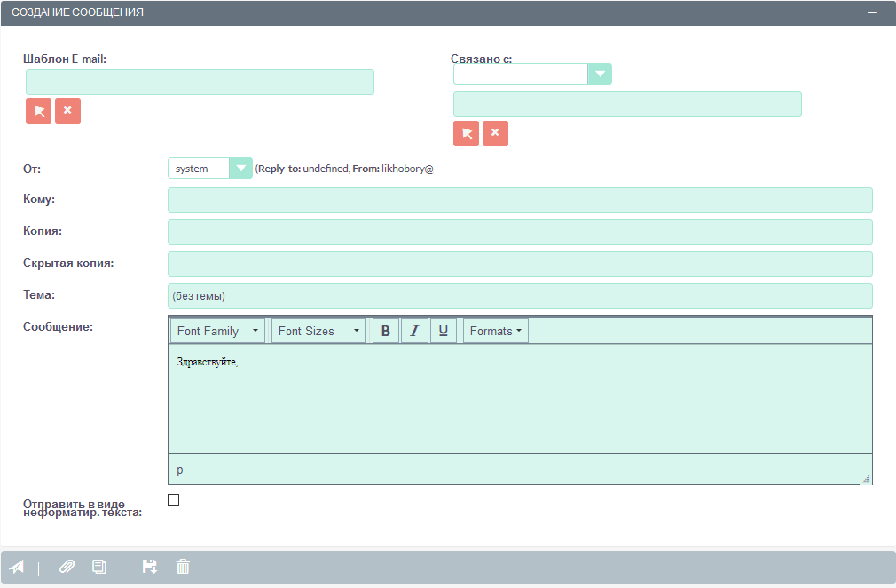Toggle bold formatting in the editor
Screen dimensions: 896x588
[x=386, y=331]
